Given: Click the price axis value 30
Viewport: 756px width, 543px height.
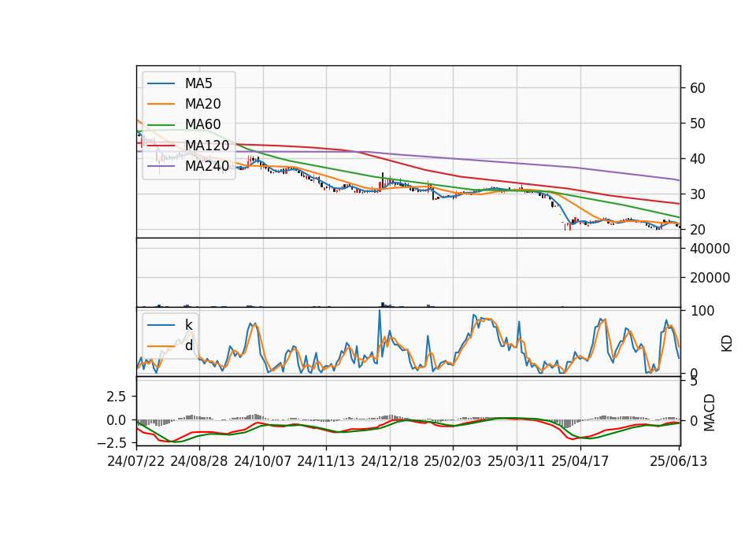Looking at the screenshot, I should click(697, 194).
